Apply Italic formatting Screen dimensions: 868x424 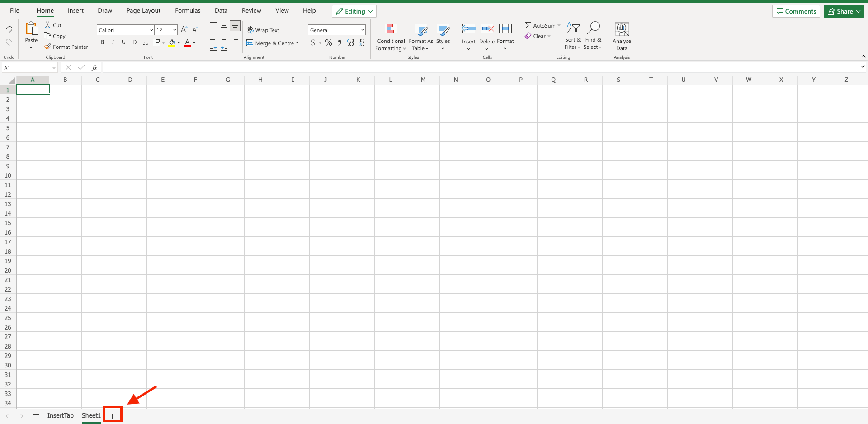pos(113,42)
